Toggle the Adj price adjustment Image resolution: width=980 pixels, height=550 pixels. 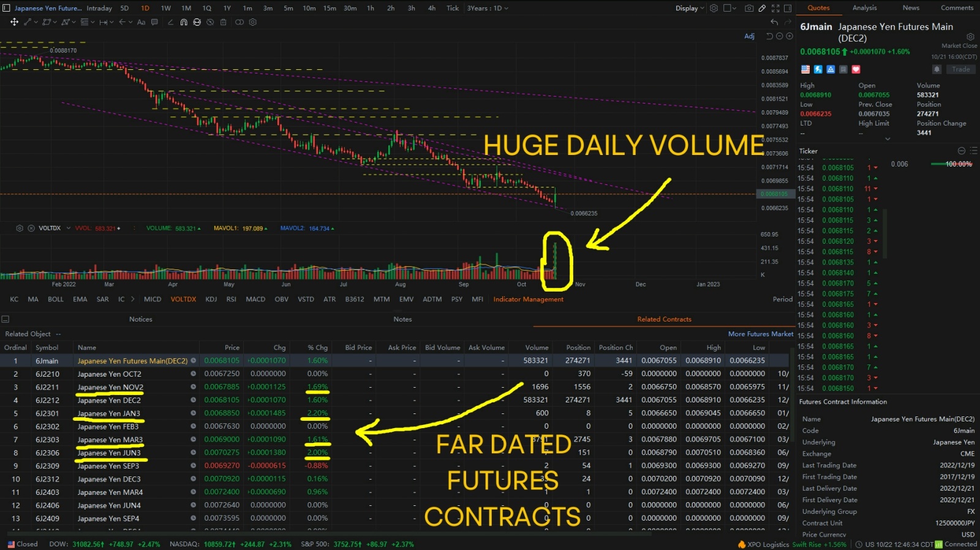(749, 36)
